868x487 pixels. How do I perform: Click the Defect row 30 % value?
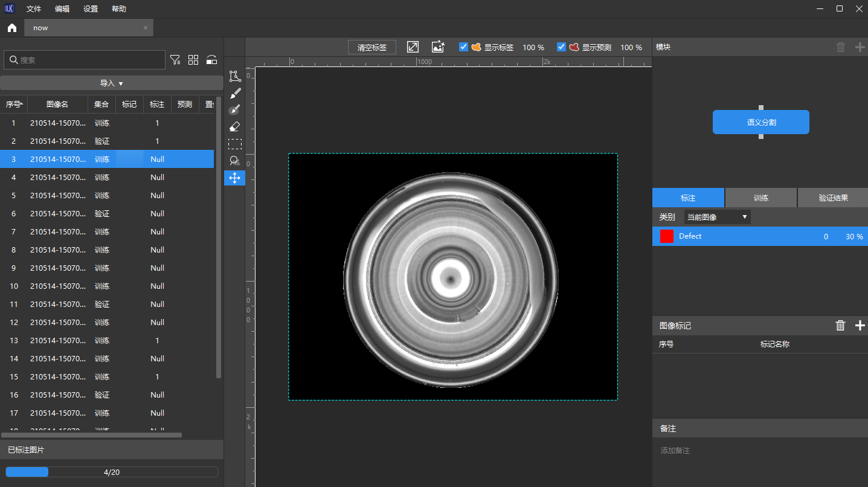[x=854, y=236]
